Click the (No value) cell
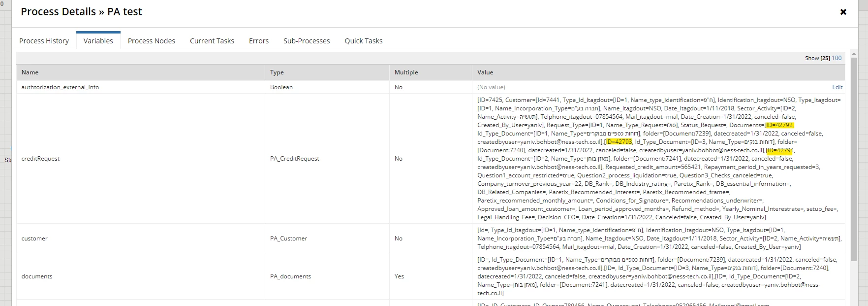 (491, 87)
